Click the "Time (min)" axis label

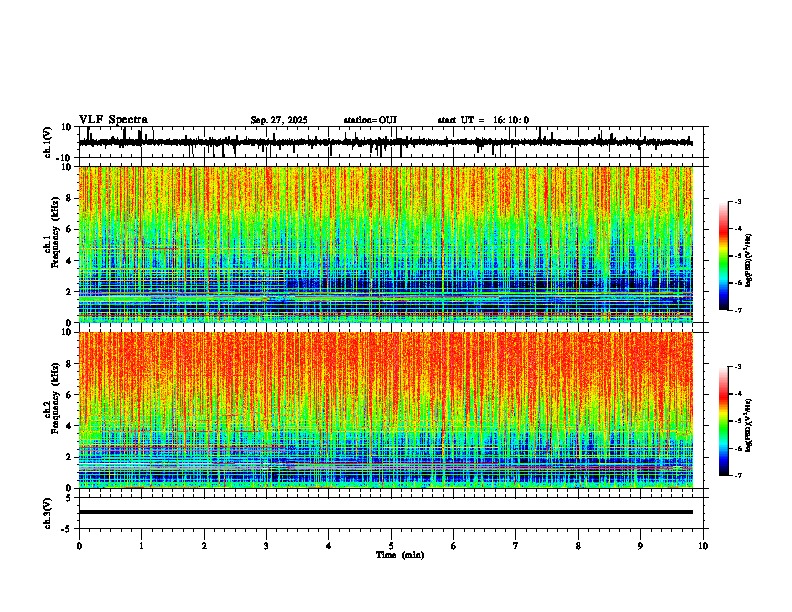[400, 555]
